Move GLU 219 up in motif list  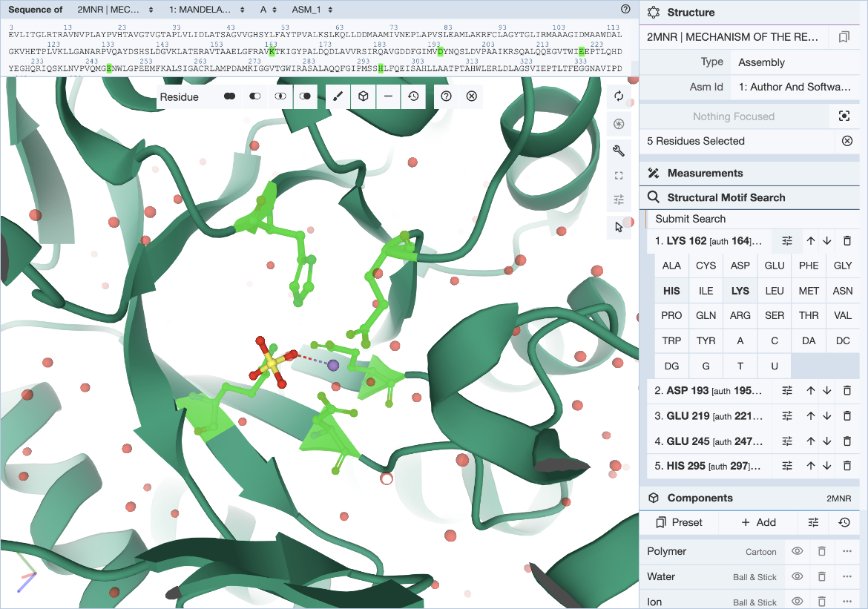[810, 416]
